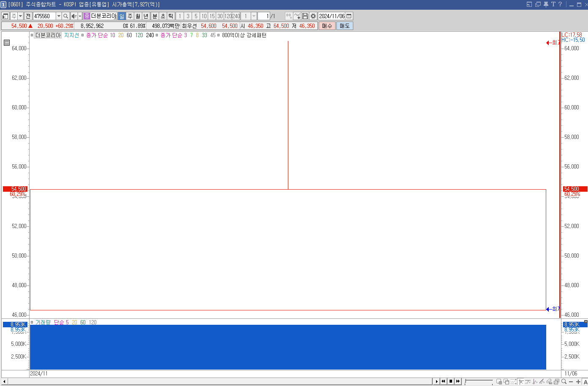Viewport: 588px width, 386px height.
Task: Click the 30 interval preset
Action: tap(220, 16)
